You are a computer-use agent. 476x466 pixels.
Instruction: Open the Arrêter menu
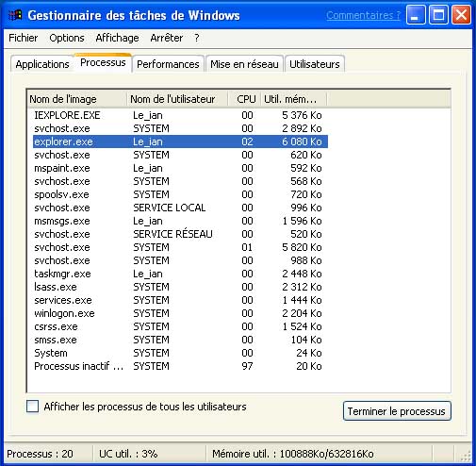(x=166, y=38)
